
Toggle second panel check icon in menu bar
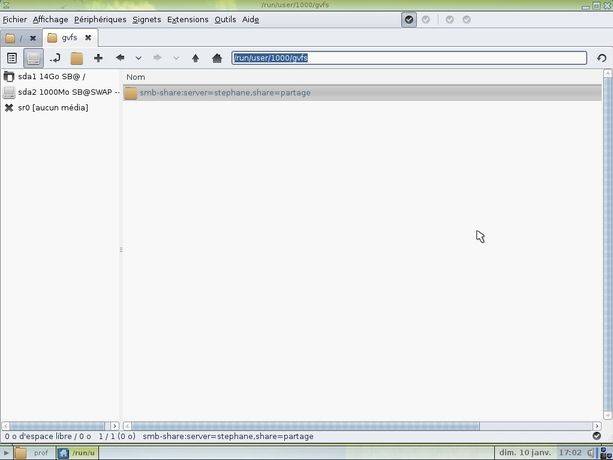426,20
